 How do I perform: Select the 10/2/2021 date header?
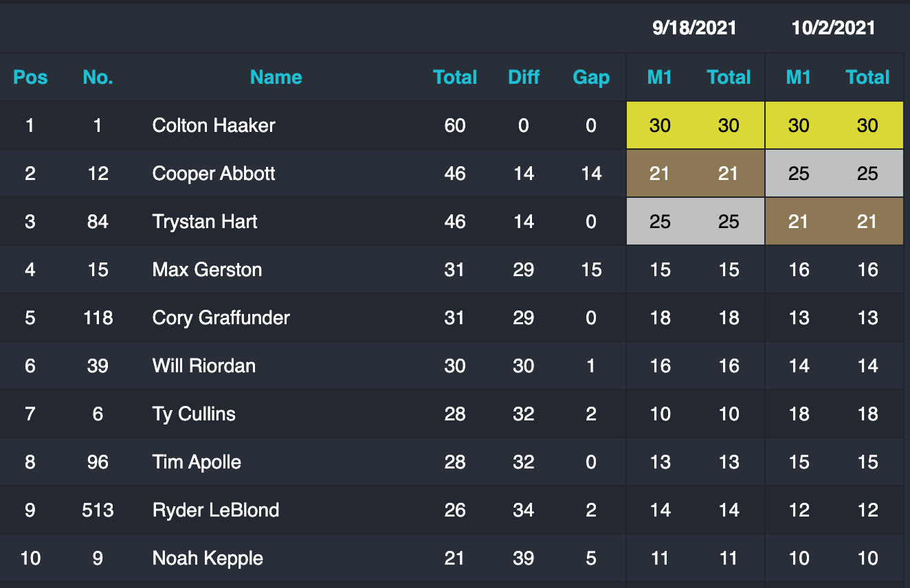[x=833, y=27]
